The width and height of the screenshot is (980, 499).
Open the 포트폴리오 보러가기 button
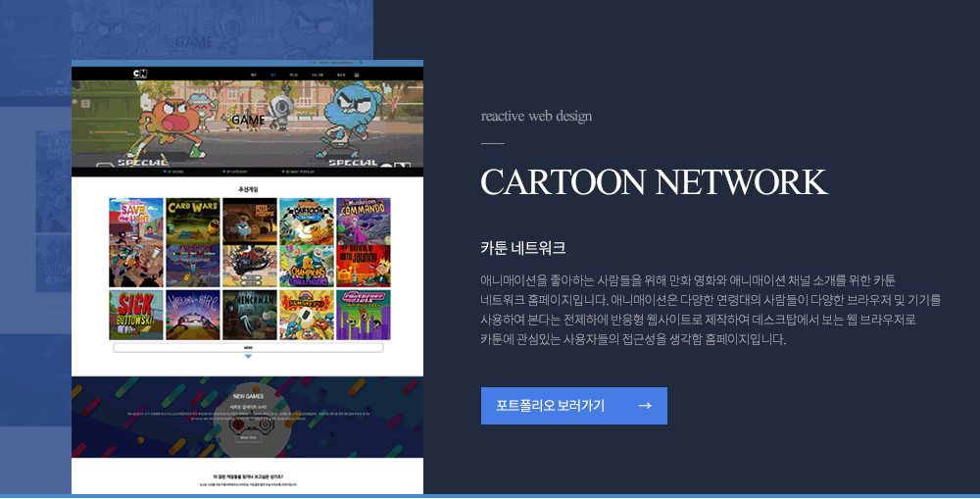(x=573, y=406)
